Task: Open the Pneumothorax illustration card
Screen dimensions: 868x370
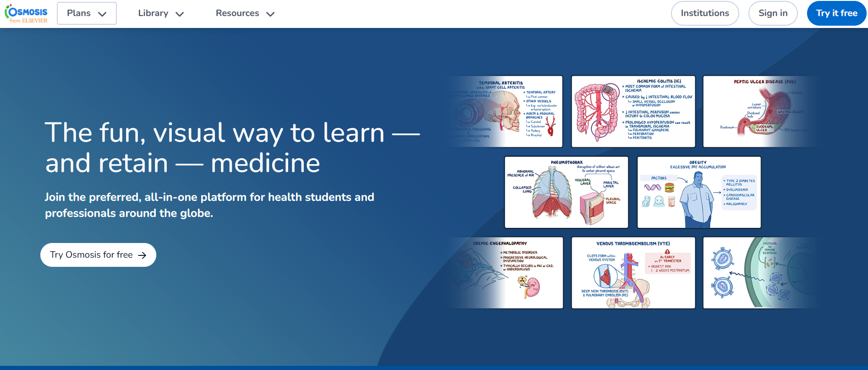Action: 566,192
